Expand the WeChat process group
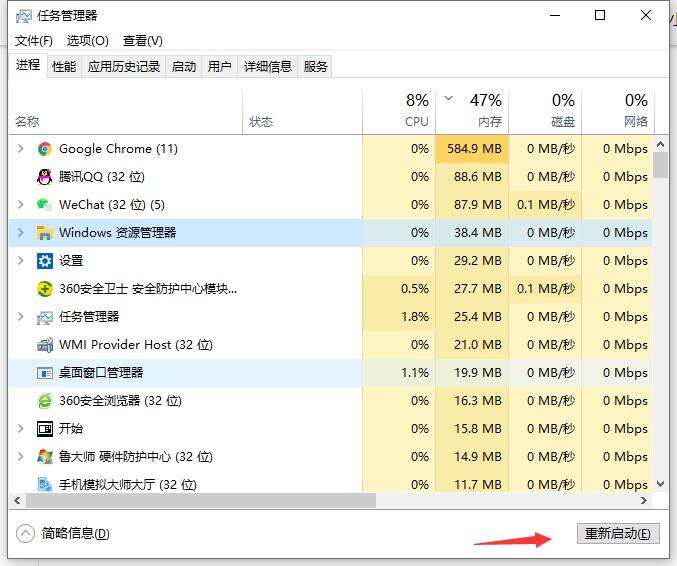Screen dimensions: 677x566 [x=20, y=205]
